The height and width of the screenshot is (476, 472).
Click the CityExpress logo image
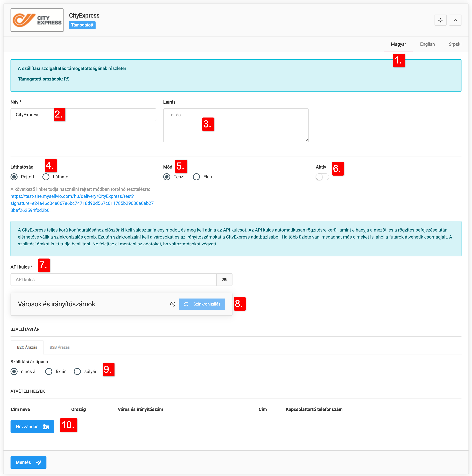[x=37, y=20]
